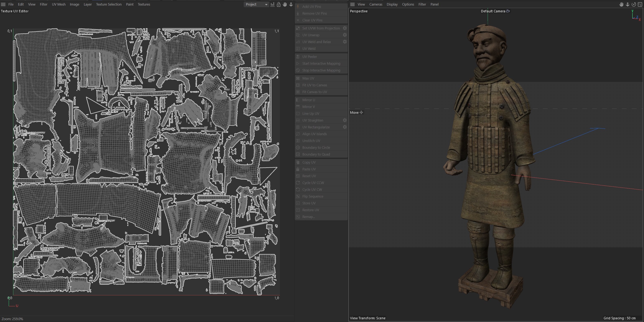Open Set UVW from Projection settings gear
Screen dimensions: 644x322
click(345, 28)
